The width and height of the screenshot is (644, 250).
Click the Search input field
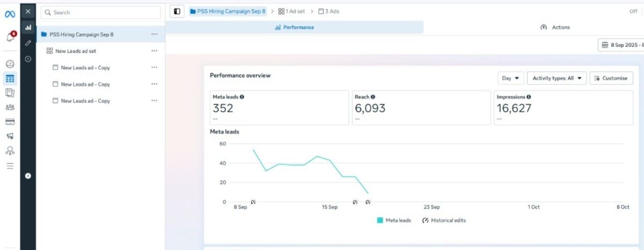click(101, 12)
